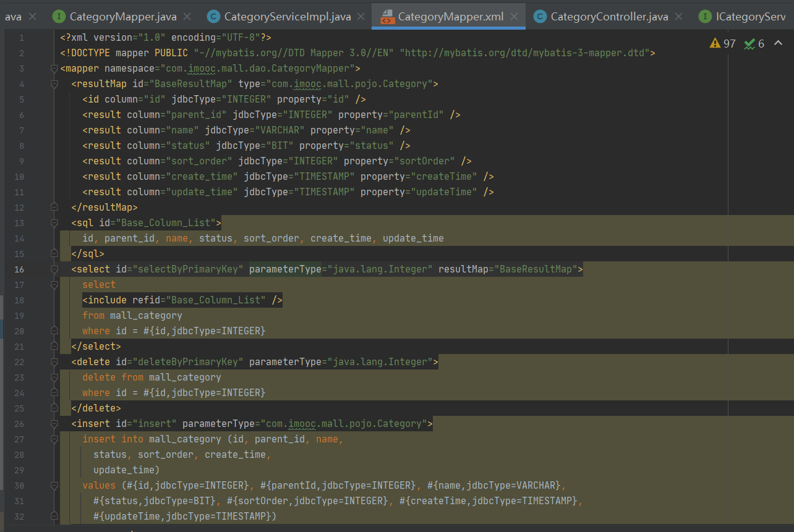Click the mybatis-3-mapper.dtd URL on line 2

tap(526, 53)
